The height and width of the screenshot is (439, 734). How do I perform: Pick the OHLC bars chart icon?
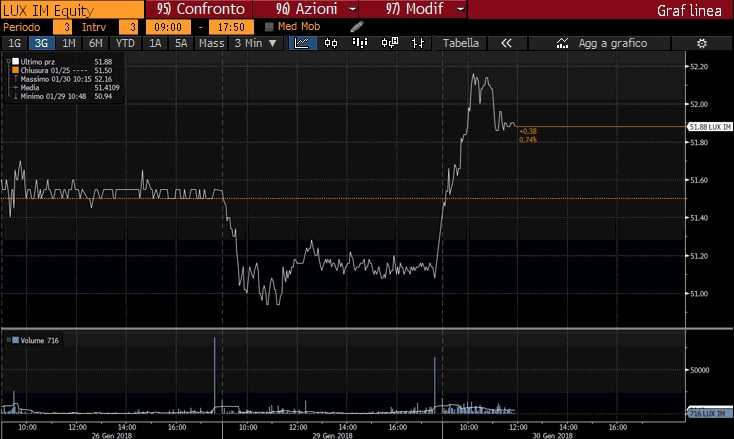coord(418,43)
